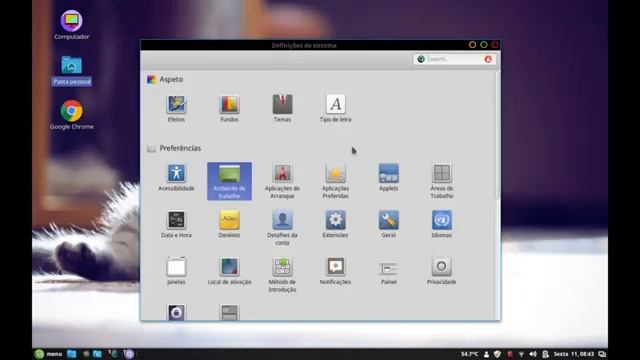Screen dimensions: 640x360
Task: Open the Temas themes settings
Action: (x=282, y=109)
